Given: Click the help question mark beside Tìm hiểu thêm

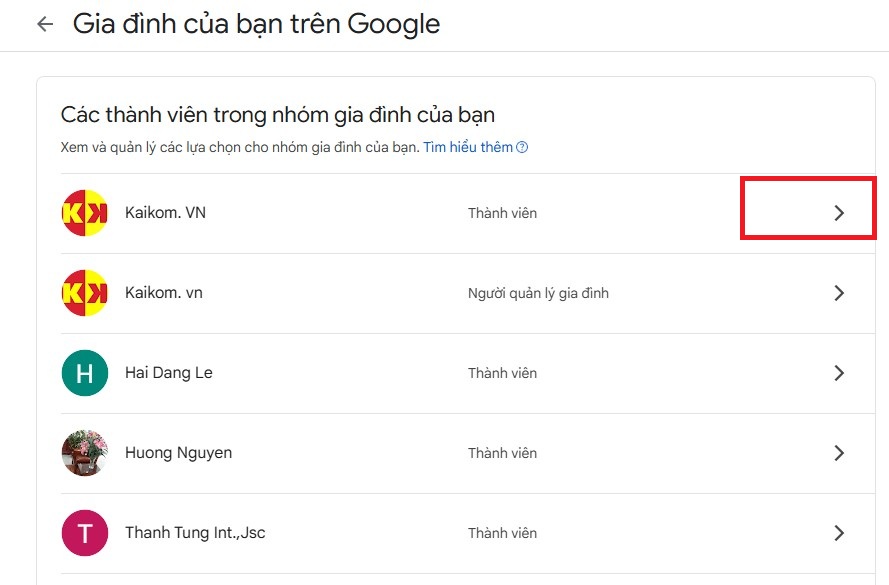Looking at the screenshot, I should 522,148.
